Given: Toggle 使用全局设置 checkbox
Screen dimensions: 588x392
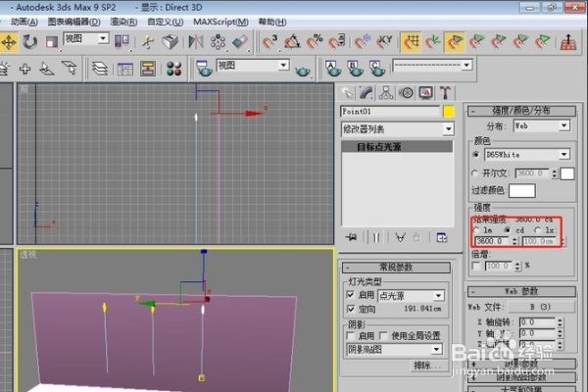Looking at the screenshot, I should (383, 335).
